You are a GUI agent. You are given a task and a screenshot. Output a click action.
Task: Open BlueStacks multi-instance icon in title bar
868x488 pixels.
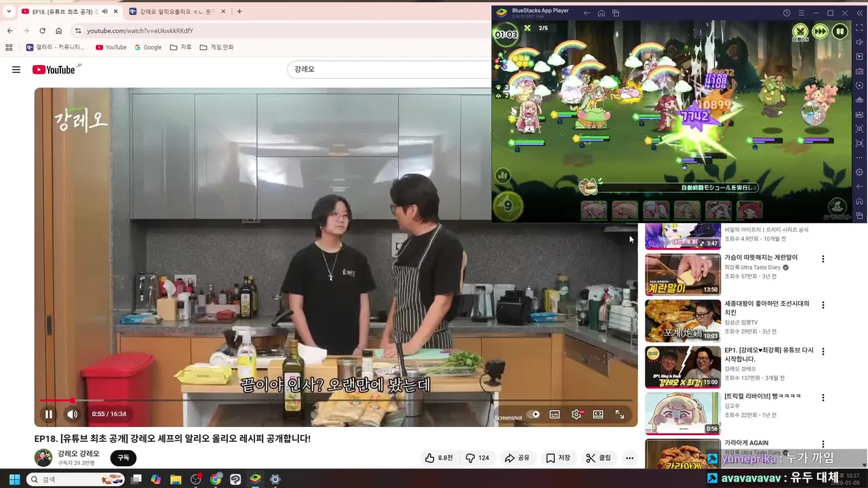click(616, 13)
